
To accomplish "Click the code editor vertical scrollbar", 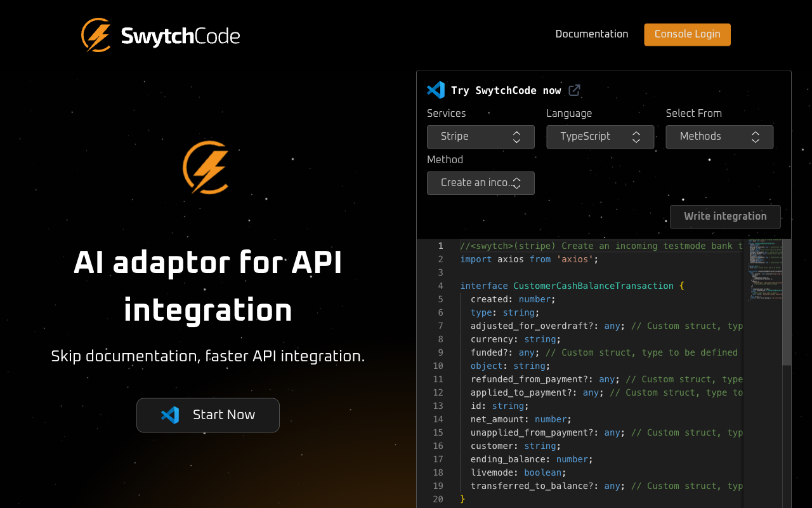I will click(787, 302).
